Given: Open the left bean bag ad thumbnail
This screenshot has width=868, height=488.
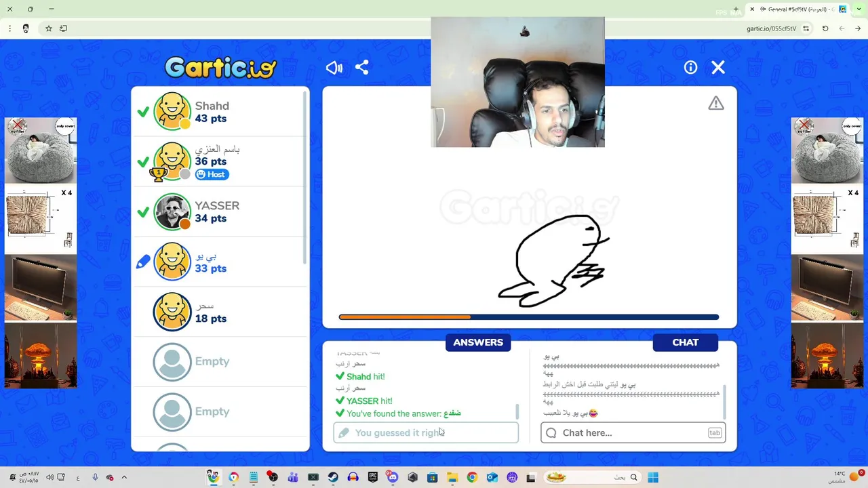Looking at the screenshot, I should [41, 150].
